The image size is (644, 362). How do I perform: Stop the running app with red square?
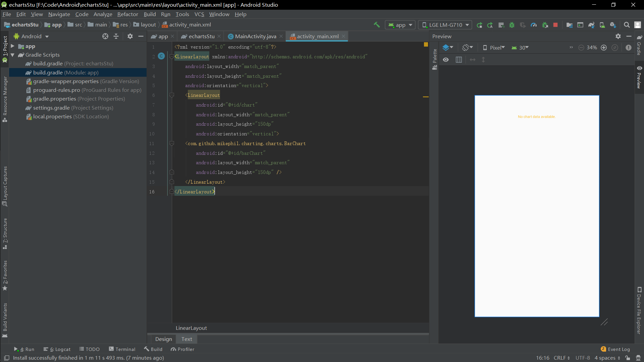point(555,25)
